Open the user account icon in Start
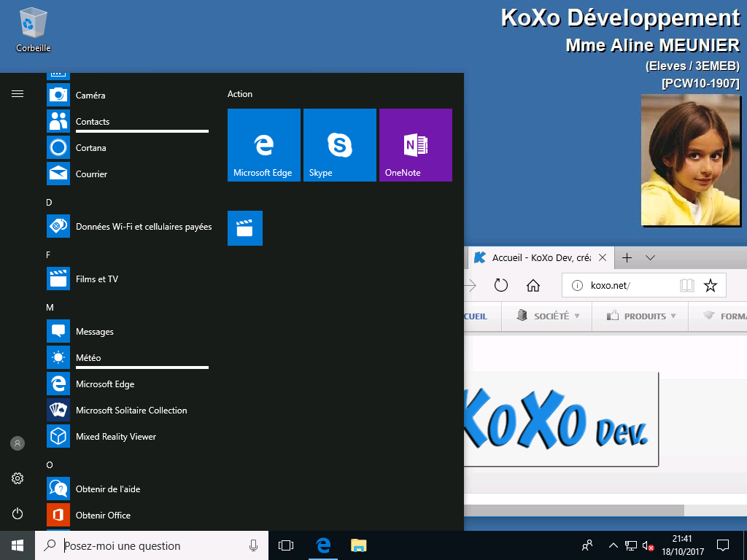747x560 pixels. pyautogui.click(x=18, y=443)
